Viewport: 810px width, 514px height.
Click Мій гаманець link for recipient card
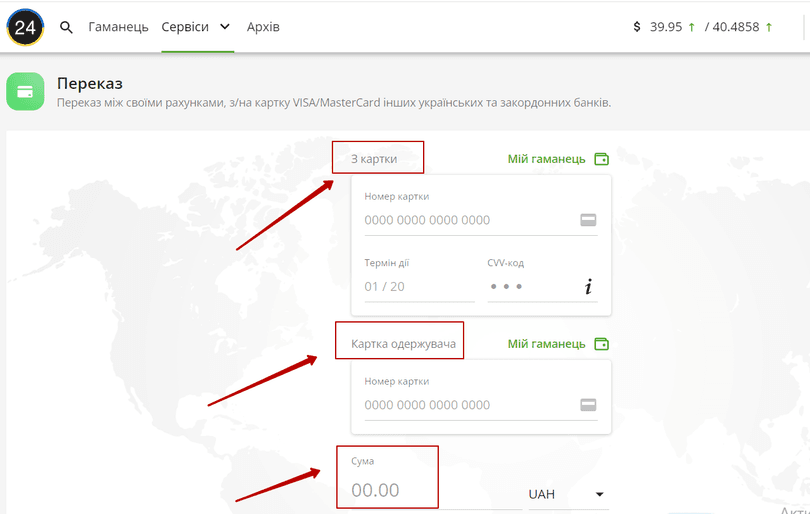click(547, 344)
